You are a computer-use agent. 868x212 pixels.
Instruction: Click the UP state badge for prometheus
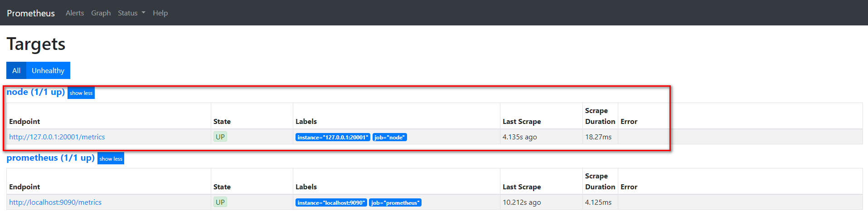click(x=220, y=202)
